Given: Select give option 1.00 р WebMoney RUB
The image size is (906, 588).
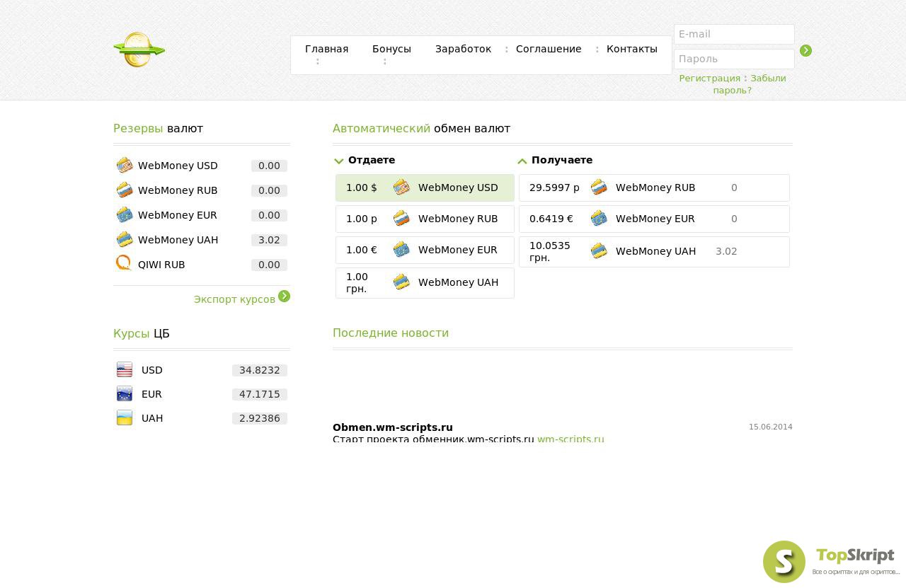Looking at the screenshot, I should [x=425, y=219].
